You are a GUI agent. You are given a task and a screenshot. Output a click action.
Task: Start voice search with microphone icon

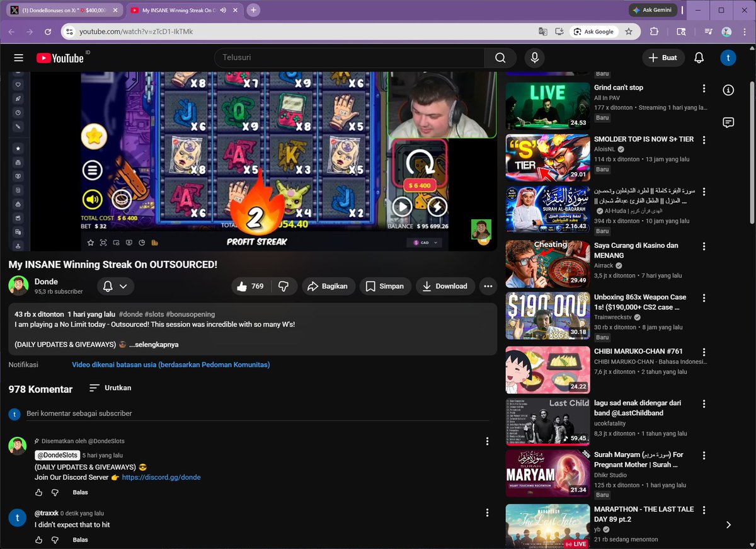(534, 58)
